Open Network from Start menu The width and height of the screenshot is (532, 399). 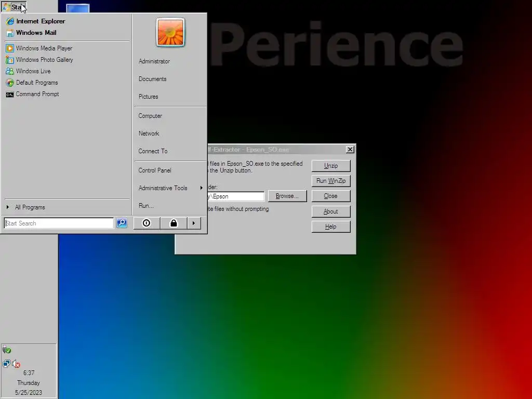click(149, 134)
